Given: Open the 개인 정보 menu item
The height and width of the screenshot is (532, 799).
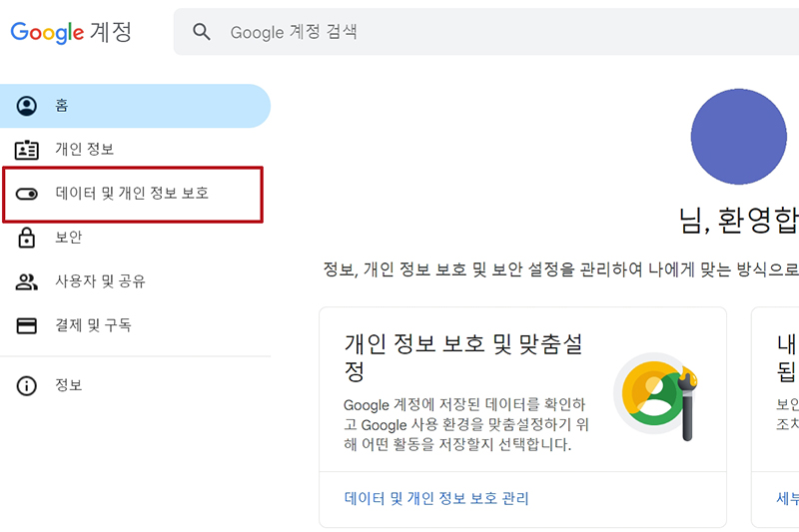Looking at the screenshot, I should click(135, 150).
